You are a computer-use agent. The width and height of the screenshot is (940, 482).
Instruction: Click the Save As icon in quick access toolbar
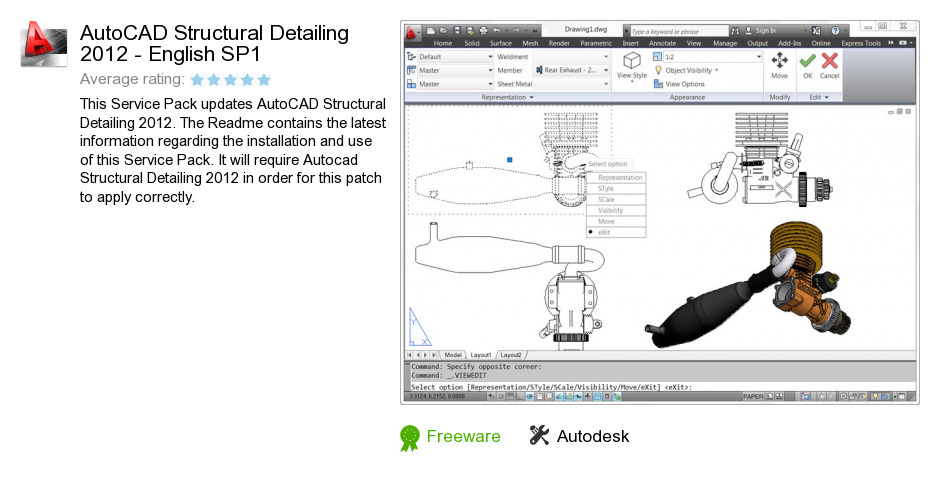tap(470, 31)
